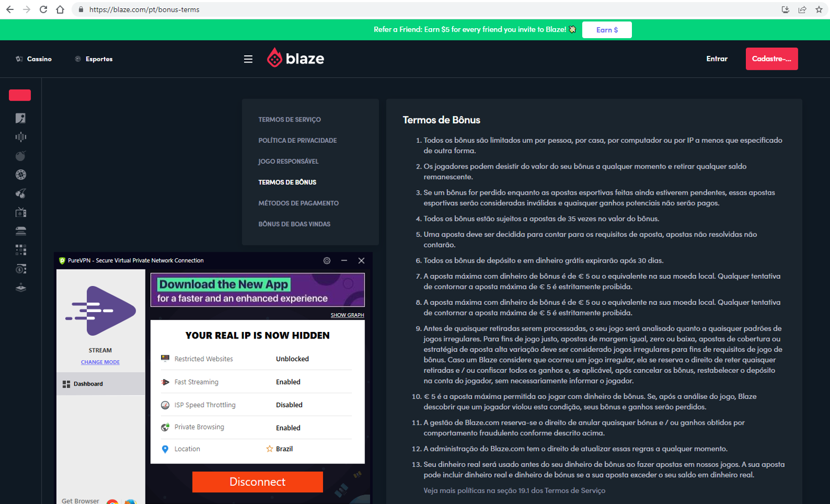Screen dimensions: 830x504
Task: Click the dollar coin icon in sidebar
Action: pos(20,269)
